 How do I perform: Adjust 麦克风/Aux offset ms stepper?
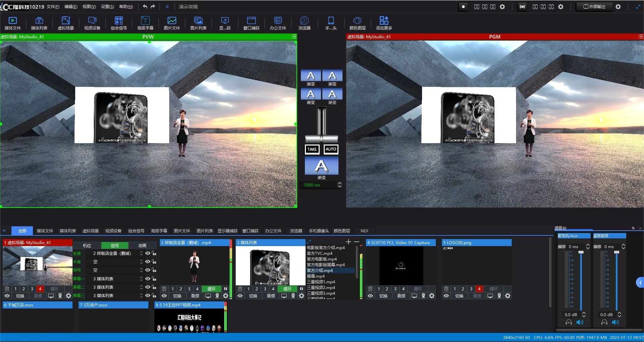coord(588,246)
